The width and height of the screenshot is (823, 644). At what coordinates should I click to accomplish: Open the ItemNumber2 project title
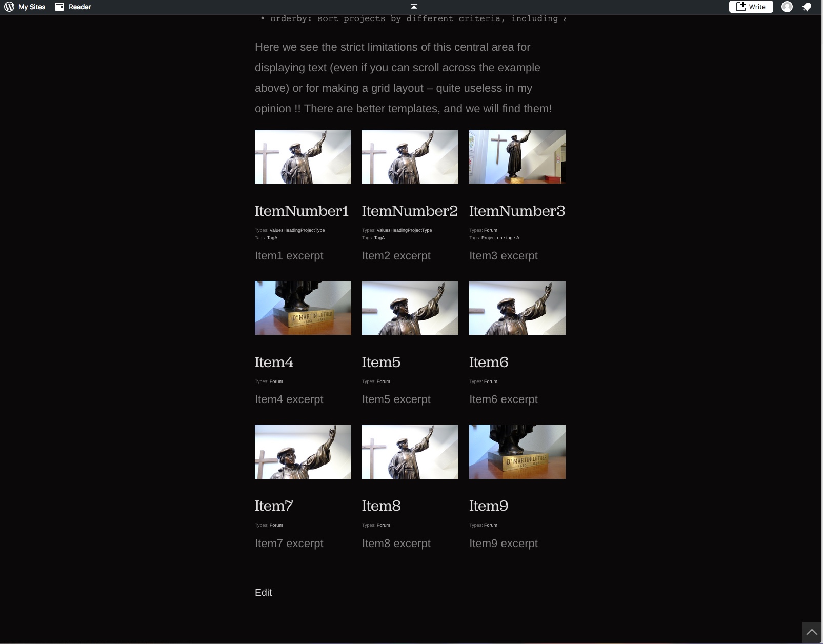[410, 211]
